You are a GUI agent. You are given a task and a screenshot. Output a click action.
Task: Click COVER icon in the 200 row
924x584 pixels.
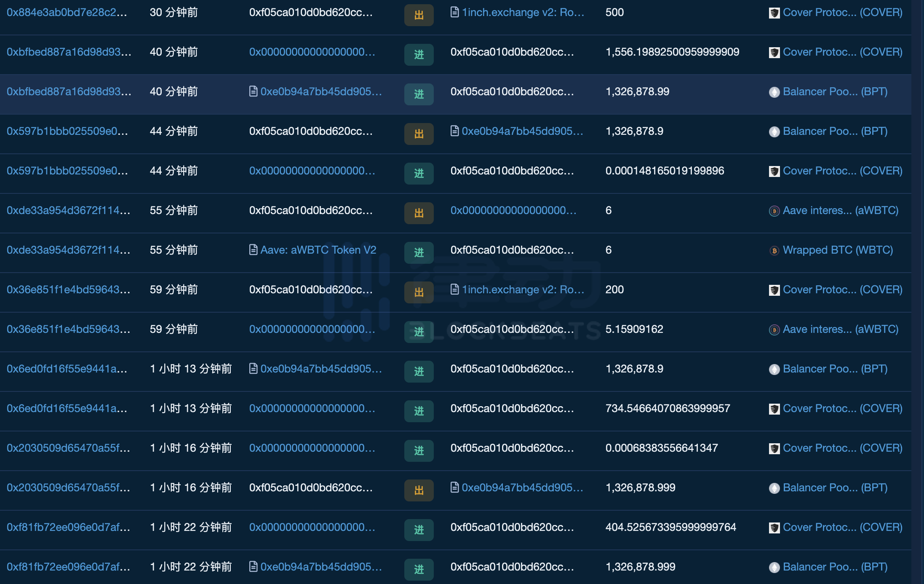[x=774, y=290]
